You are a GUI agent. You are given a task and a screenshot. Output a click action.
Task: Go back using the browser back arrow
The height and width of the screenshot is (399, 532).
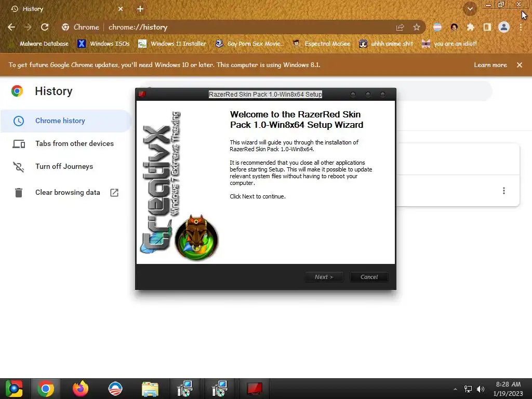[x=11, y=27]
